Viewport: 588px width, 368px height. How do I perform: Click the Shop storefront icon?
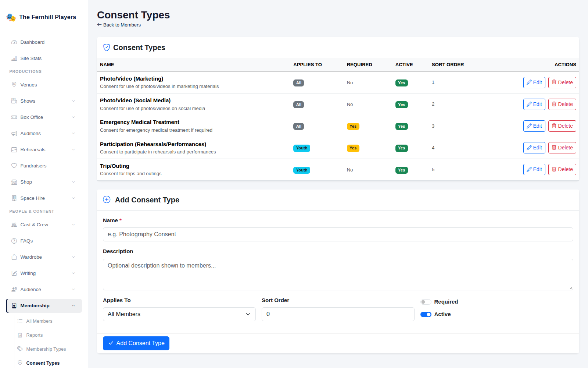(x=14, y=182)
